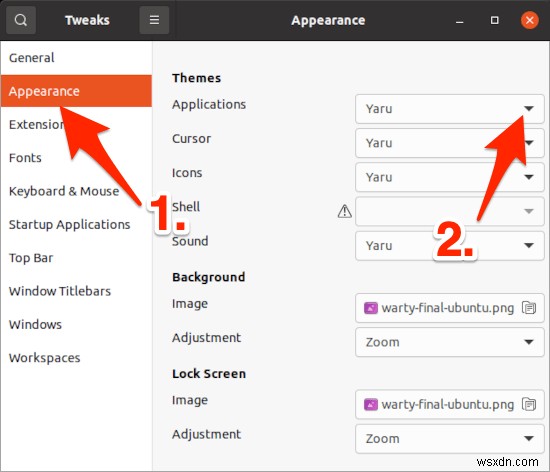Open the disabled Shell theme dropdown

click(450, 211)
